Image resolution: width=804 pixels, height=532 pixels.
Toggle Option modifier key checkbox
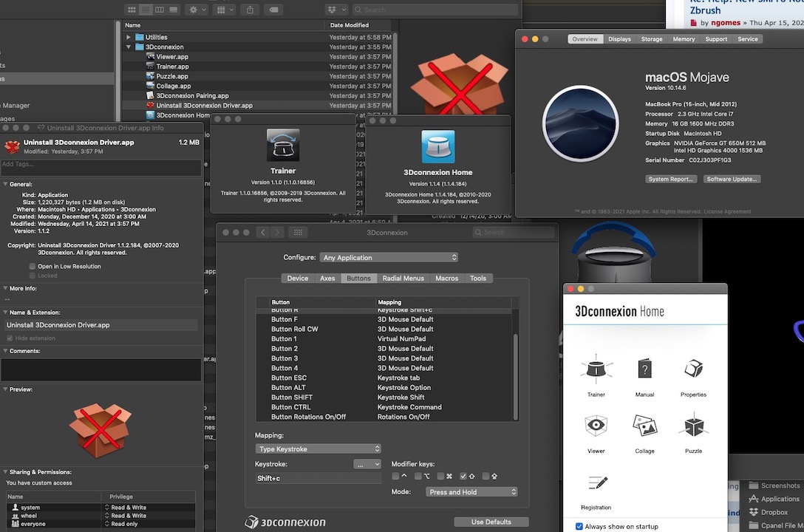click(418, 476)
